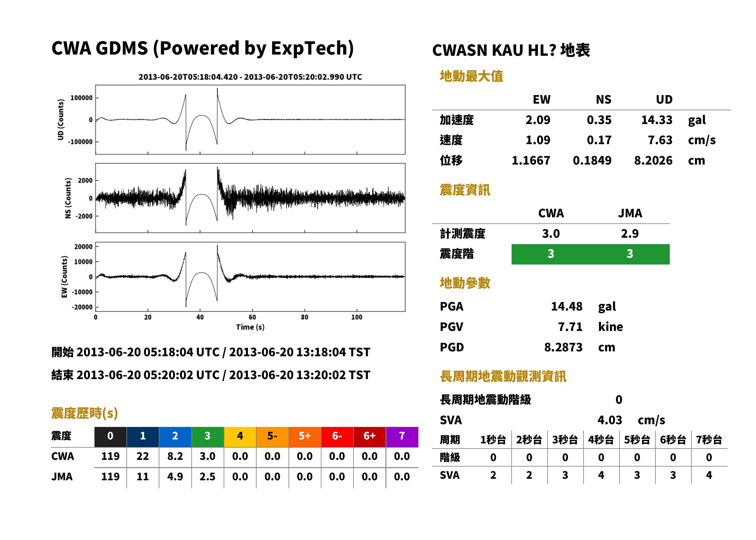Click the CWA GDMS title heading
This screenshot has width=756, height=540.
tap(202, 48)
